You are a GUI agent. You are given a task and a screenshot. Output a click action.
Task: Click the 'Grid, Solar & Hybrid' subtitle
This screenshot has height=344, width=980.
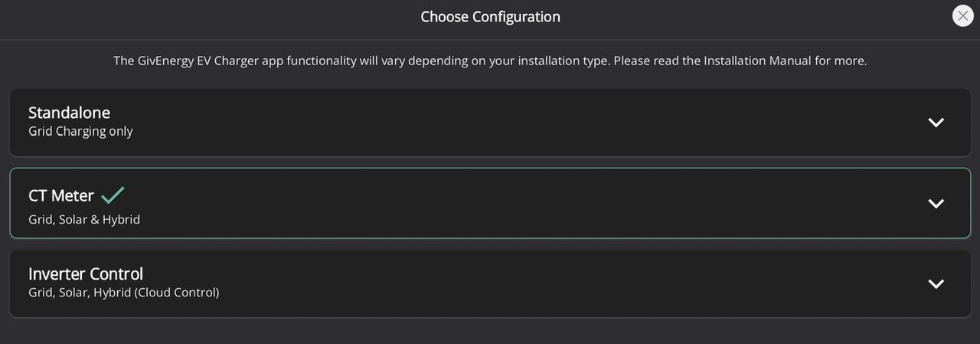click(84, 219)
